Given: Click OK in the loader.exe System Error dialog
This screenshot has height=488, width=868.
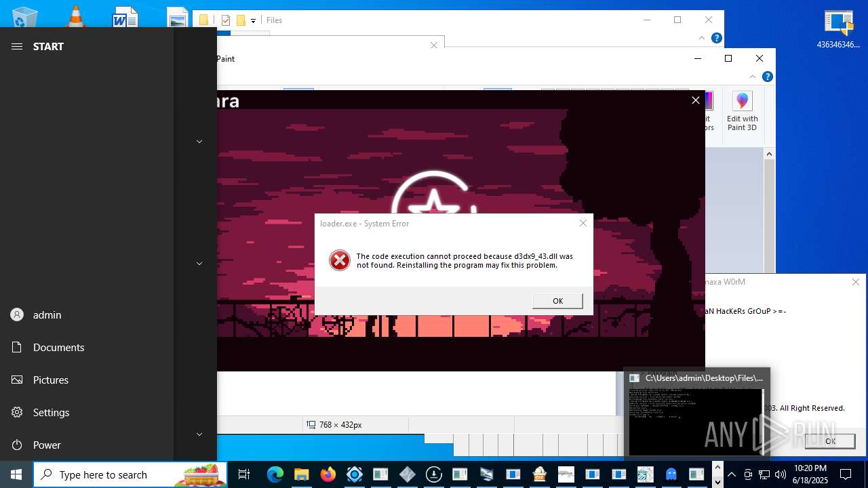Looking at the screenshot, I should tap(557, 301).
